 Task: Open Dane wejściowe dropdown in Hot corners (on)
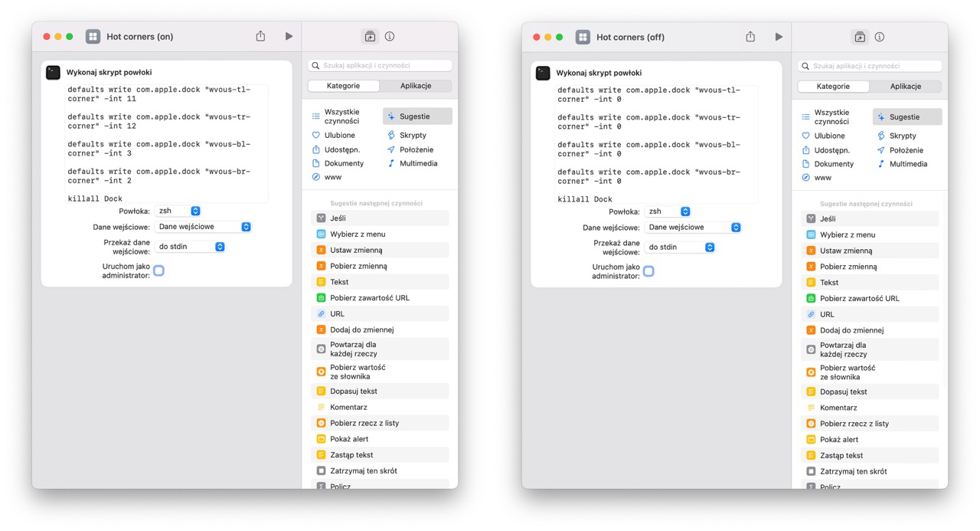click(x=203, y=227)
